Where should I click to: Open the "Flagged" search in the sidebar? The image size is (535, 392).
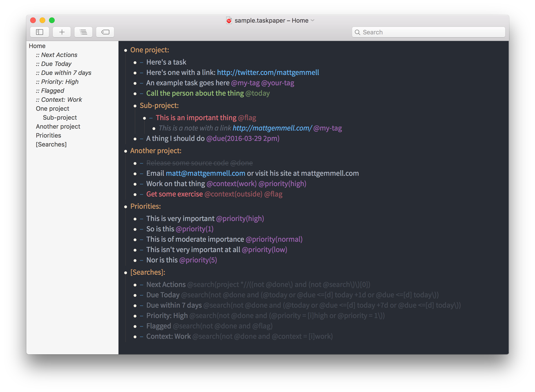(51, 91)
